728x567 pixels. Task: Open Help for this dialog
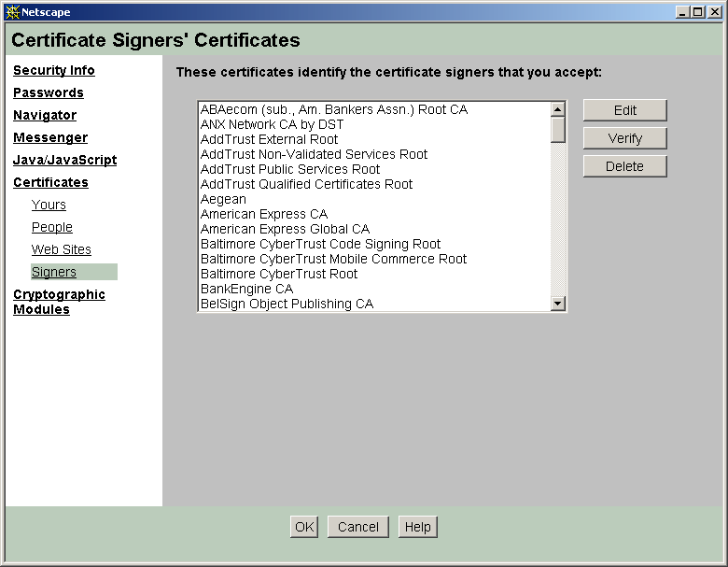418,527
